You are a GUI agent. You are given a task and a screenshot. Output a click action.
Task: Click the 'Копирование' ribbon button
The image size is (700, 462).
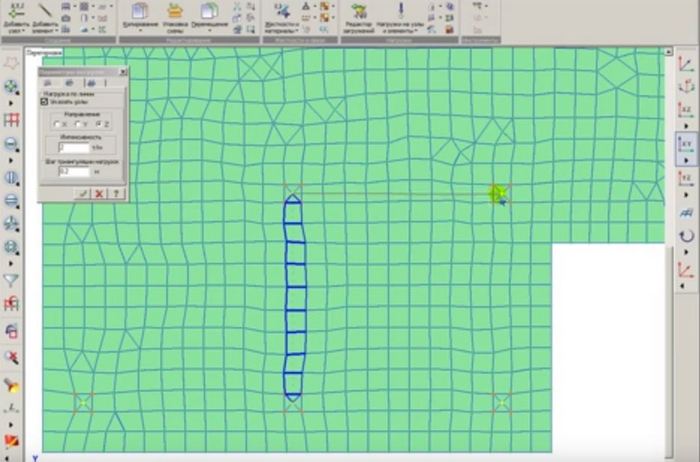click(x=139, y=14)
